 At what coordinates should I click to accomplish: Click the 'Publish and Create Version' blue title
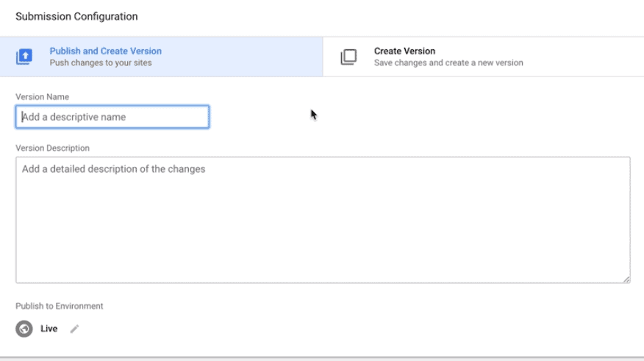point(106,51)
